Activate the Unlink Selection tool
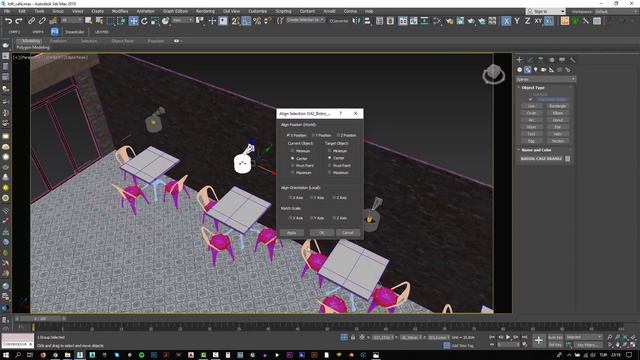 (42, 21)
